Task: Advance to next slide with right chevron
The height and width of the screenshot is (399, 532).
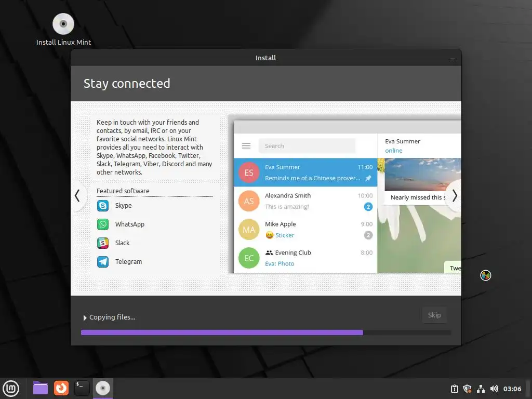Action: tap(455, 196)
